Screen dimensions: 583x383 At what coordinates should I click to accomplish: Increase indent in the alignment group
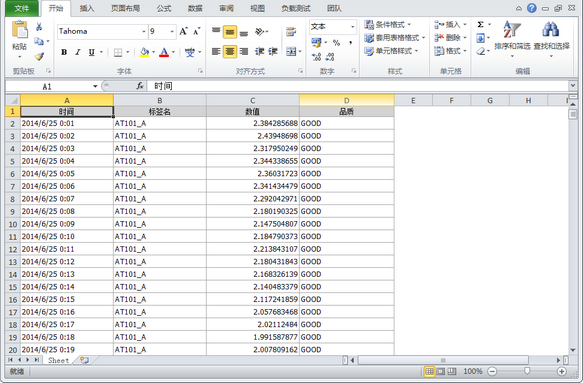273,52
